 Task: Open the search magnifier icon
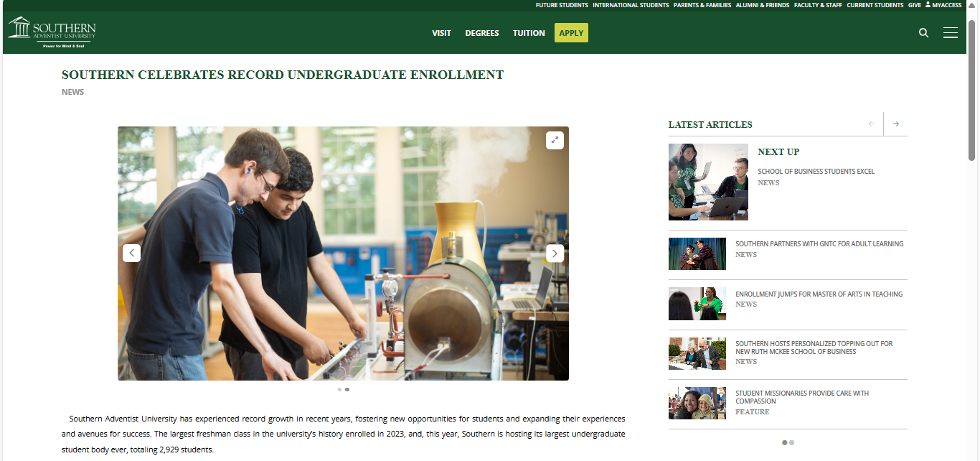tap(923, 33)
